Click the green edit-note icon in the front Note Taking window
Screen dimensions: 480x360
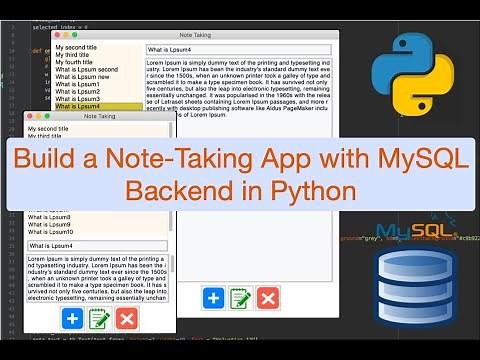(x=99, y=318)
